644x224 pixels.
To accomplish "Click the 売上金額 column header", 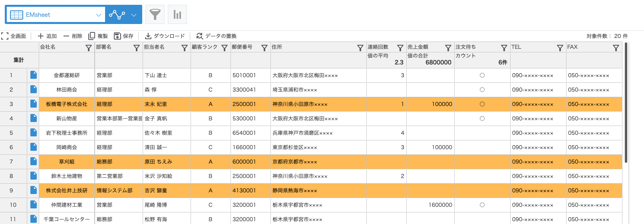I will point(423,47).
